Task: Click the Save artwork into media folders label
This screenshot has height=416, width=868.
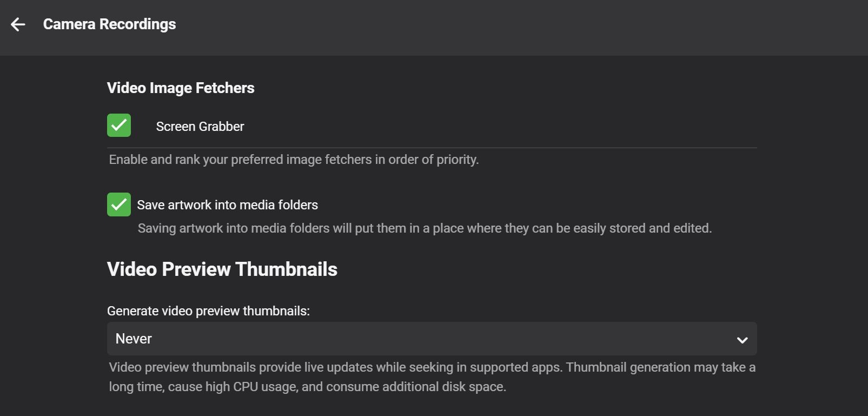Action: (227, 205)
